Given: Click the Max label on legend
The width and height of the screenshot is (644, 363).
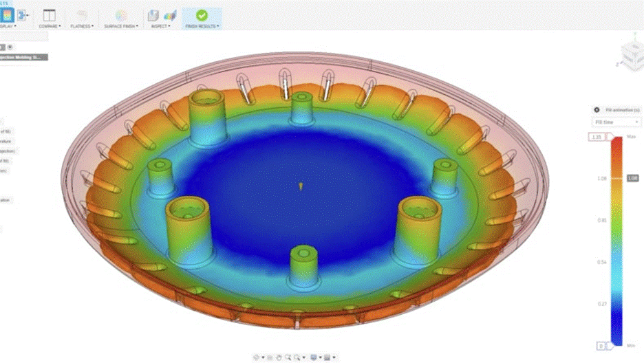Looking at the screenshot, I should [x=631, y=136].
